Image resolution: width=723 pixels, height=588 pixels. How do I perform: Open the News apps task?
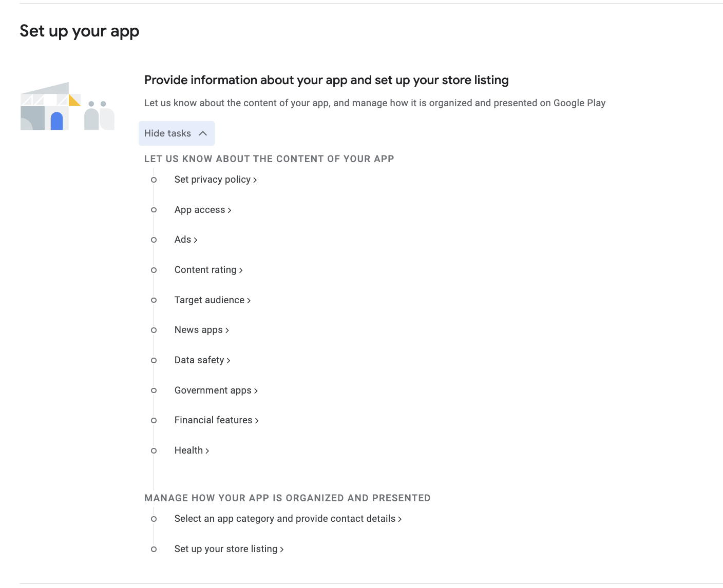coord(199,330)
